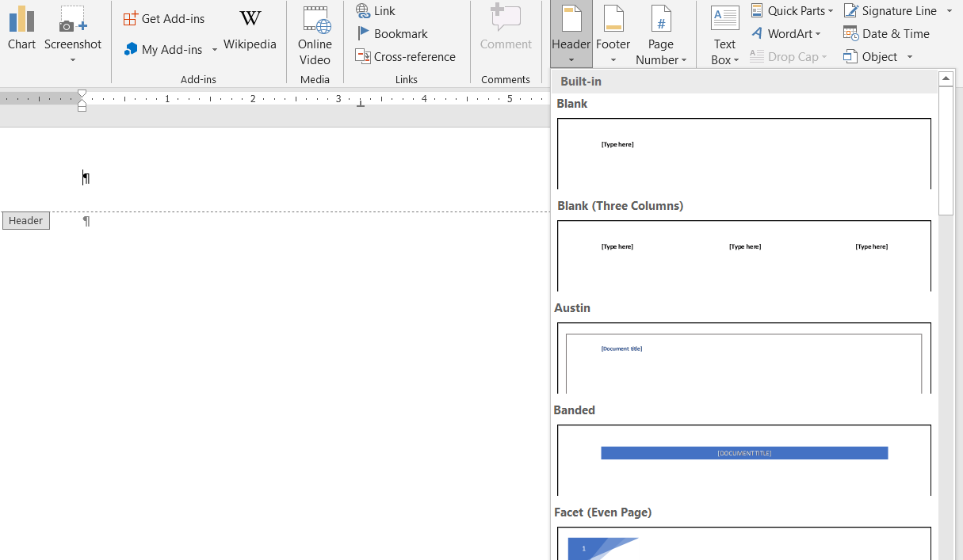Select the Banded header design
This screenshot has height=560, width=963.
point(743,459)
